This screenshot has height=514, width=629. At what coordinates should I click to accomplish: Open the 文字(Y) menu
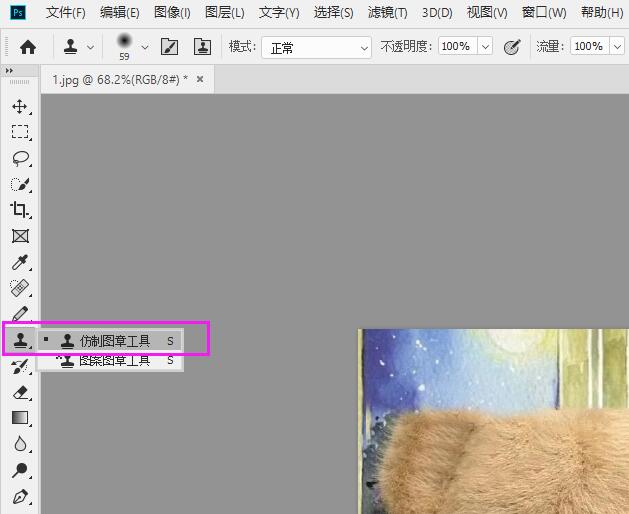279,13
